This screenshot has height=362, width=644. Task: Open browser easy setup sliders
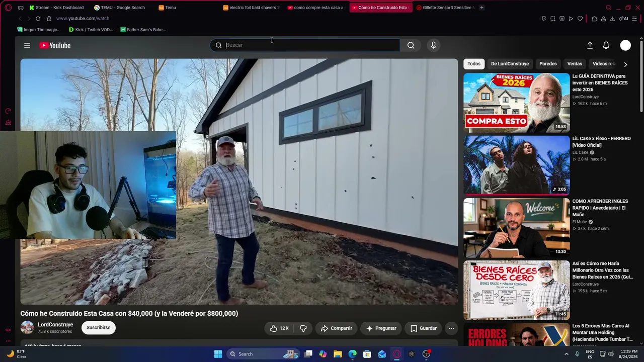(634, 19)
